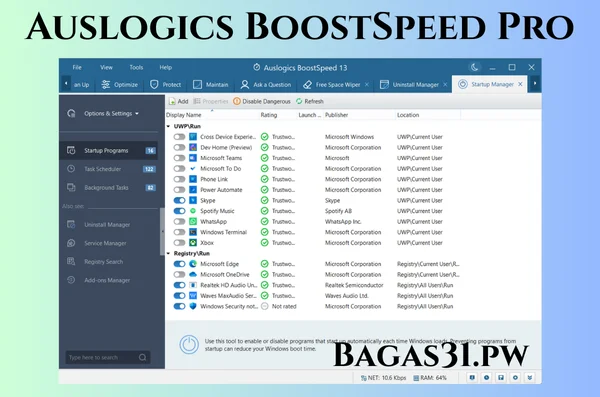
Task: Toggle Dev Home (Preview) startup switch
Action: (179, 147)
